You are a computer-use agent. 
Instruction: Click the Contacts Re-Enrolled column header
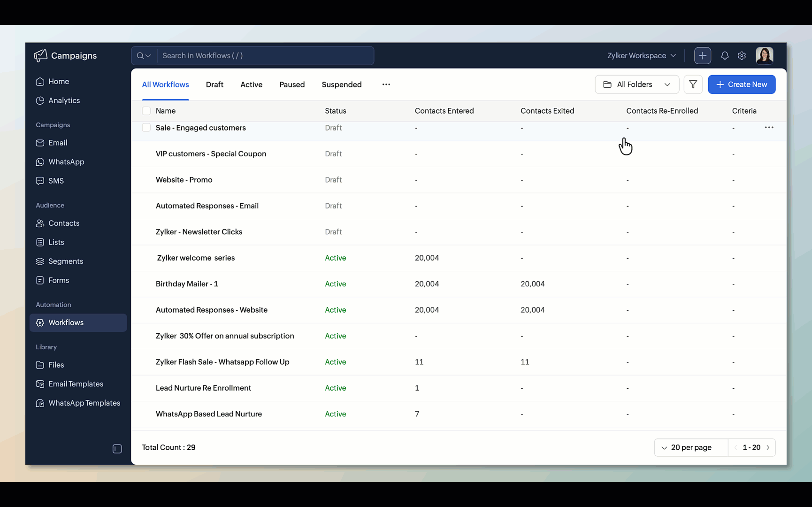pos(662,111)
